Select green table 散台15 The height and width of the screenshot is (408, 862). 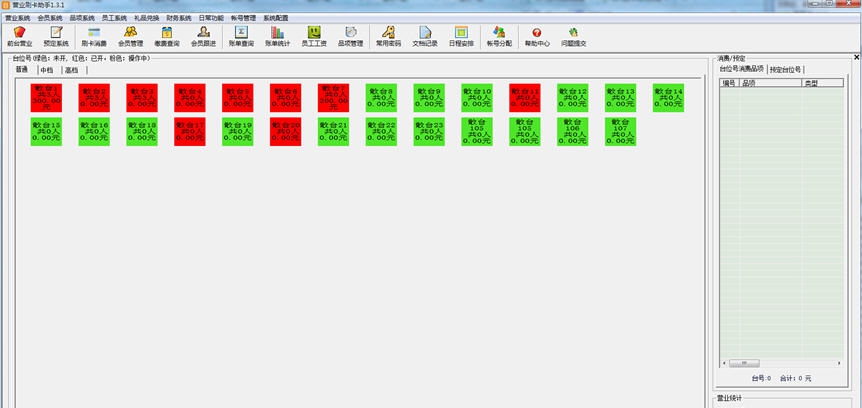pos(46,131)
